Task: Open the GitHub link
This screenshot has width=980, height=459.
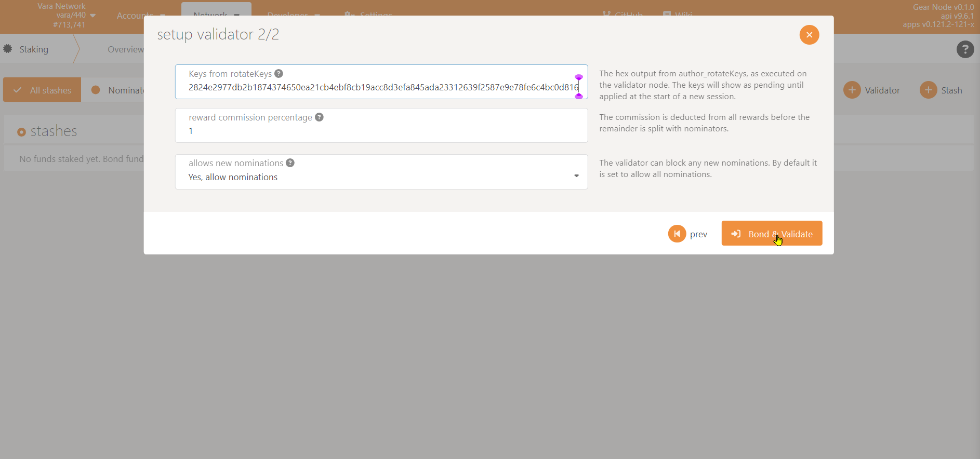Action: tap(623, 15)
